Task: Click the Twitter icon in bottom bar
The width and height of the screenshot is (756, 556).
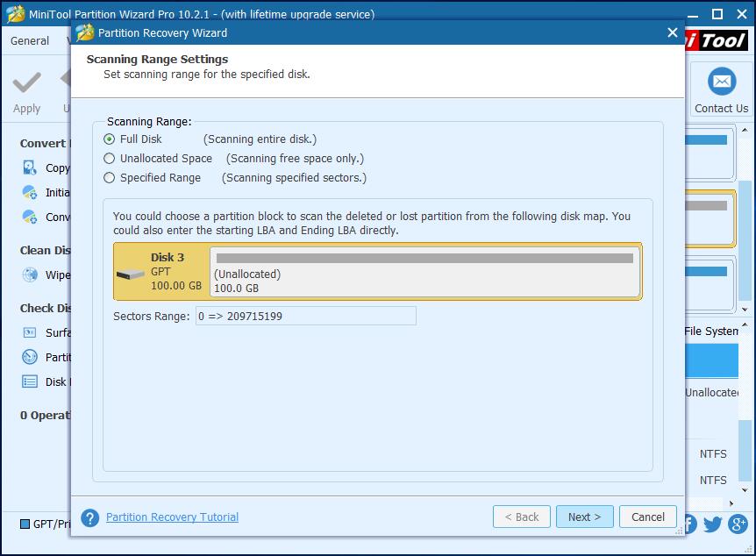Action: tap(713, 524)
